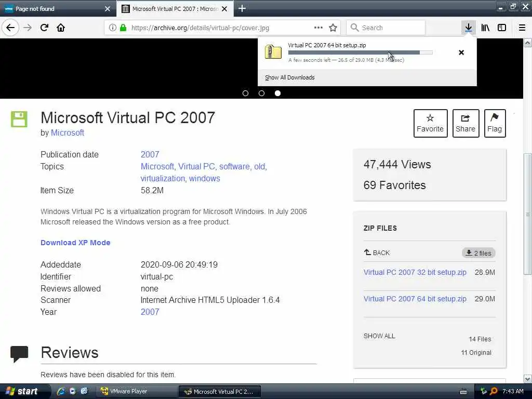Click the download progress bar
The height and width of the screenshot is (399, 532).
coord(361,52)
